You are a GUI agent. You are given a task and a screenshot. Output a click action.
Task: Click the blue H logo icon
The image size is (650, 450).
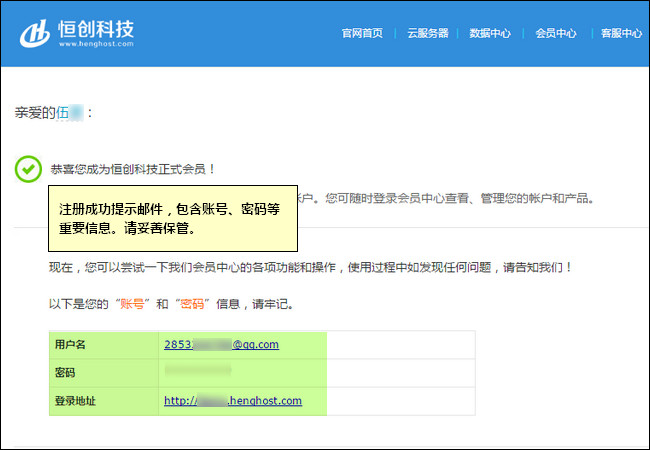tap(36, 32)
